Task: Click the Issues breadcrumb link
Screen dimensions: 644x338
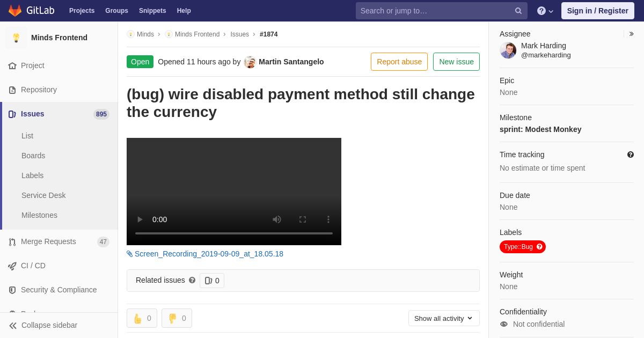Action: 240,34
